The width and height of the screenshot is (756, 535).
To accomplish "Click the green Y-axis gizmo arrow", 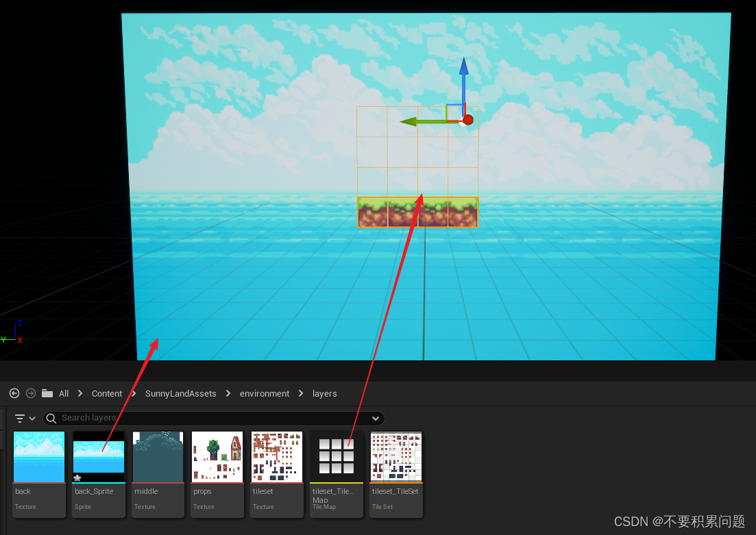I will tap(424, 121).
